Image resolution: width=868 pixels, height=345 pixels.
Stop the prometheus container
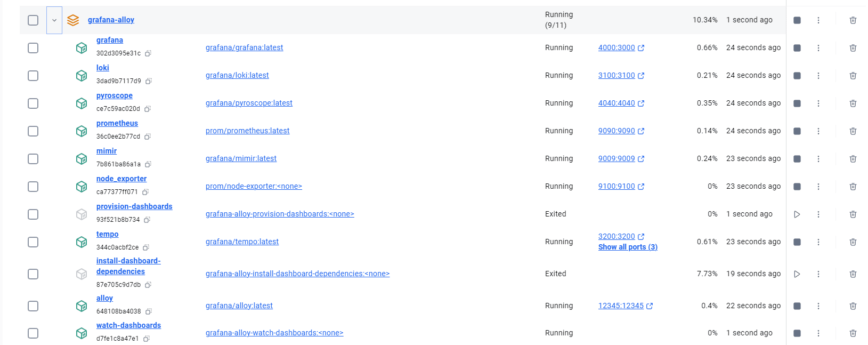797,131
